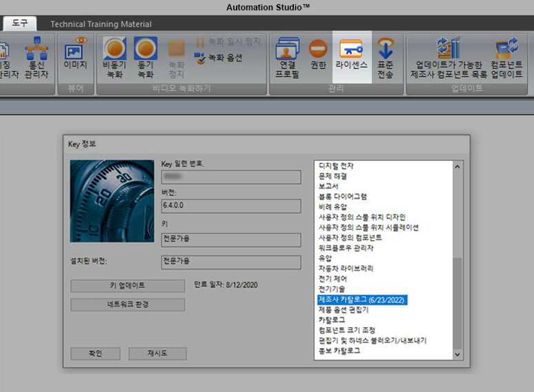Click the 키 field showing 전문가용
The width and height of the screenshot is (534, 392).
pyautogui.click(x=231, y=239)
